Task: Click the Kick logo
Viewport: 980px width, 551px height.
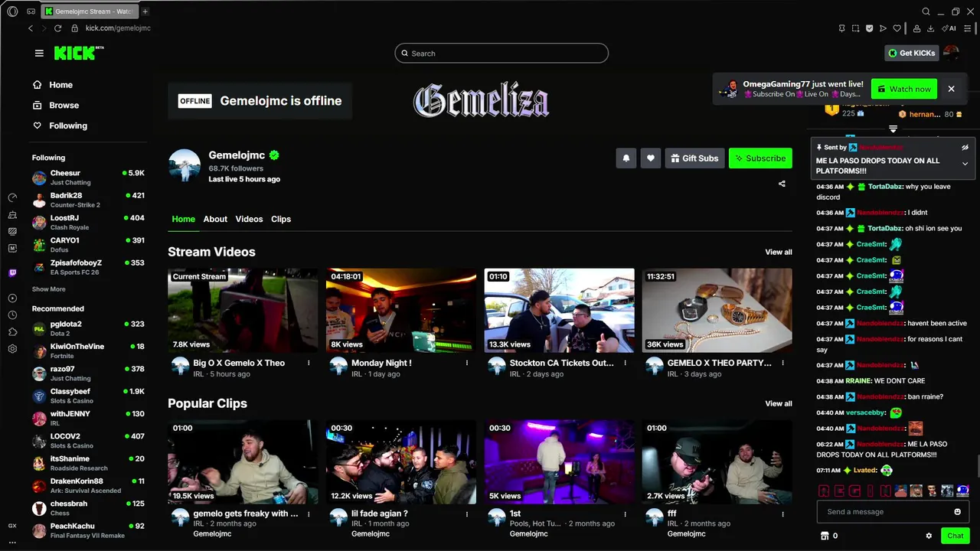Action: coord(79,53)
